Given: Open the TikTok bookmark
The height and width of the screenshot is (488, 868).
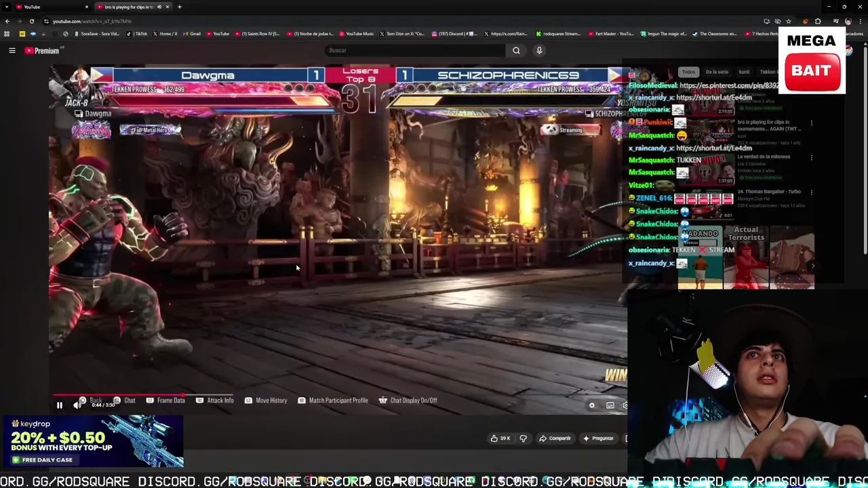Looking at the screenshot, I should [138, 34].
